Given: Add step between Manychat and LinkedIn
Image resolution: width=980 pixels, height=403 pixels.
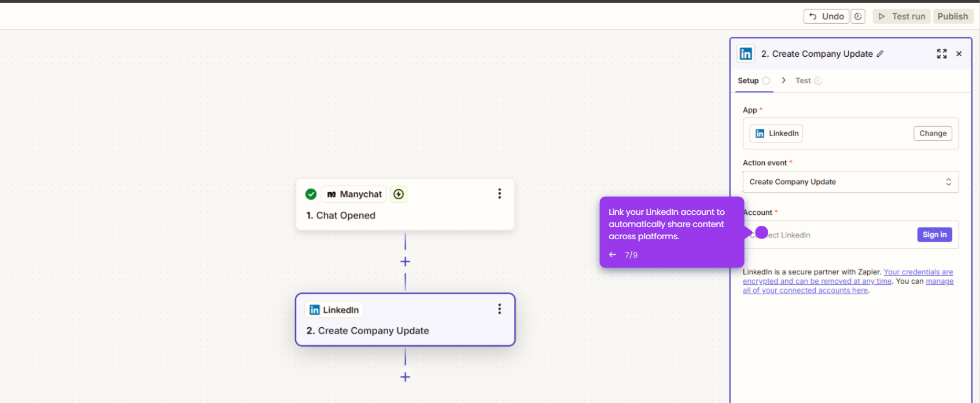Looking at the screenshot, I should coord(405,262).
